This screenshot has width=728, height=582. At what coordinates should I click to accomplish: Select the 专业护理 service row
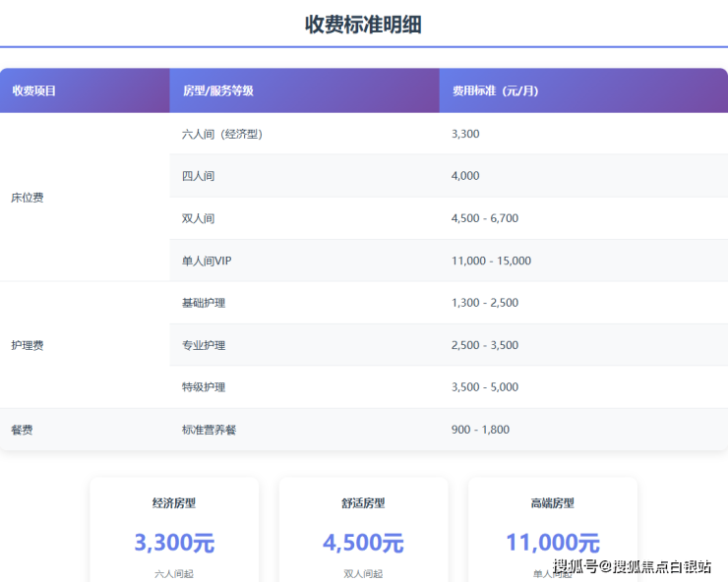(204, 345)
